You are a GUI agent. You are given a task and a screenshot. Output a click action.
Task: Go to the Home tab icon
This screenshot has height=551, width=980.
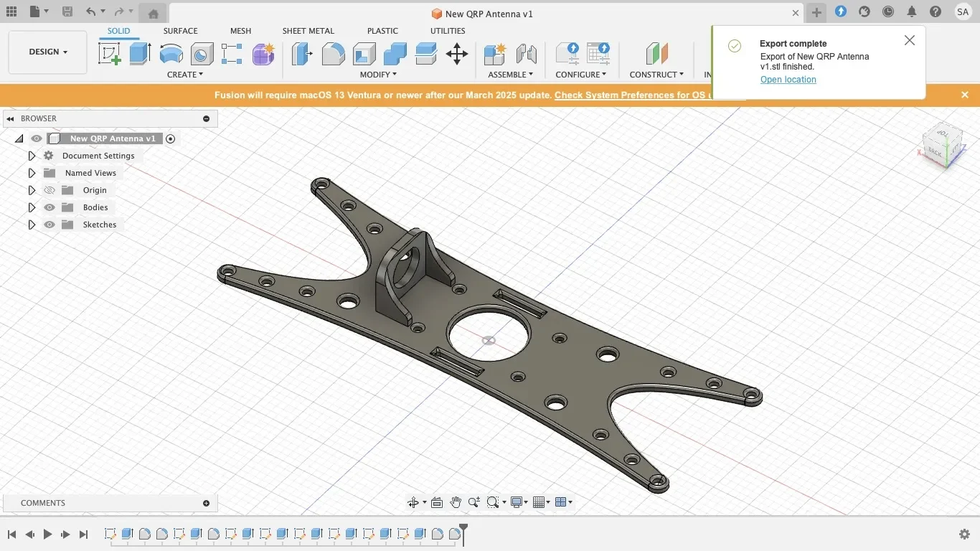pyautogui.click(x=153, y=14)
